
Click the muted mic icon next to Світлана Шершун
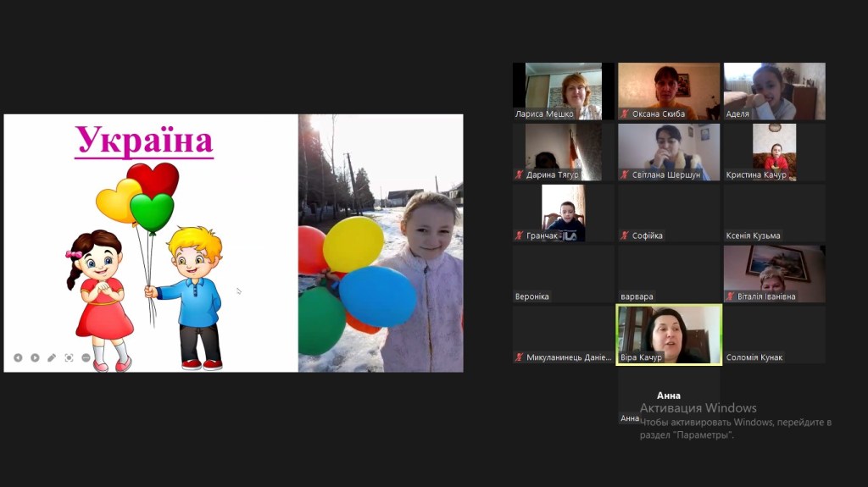625,174
